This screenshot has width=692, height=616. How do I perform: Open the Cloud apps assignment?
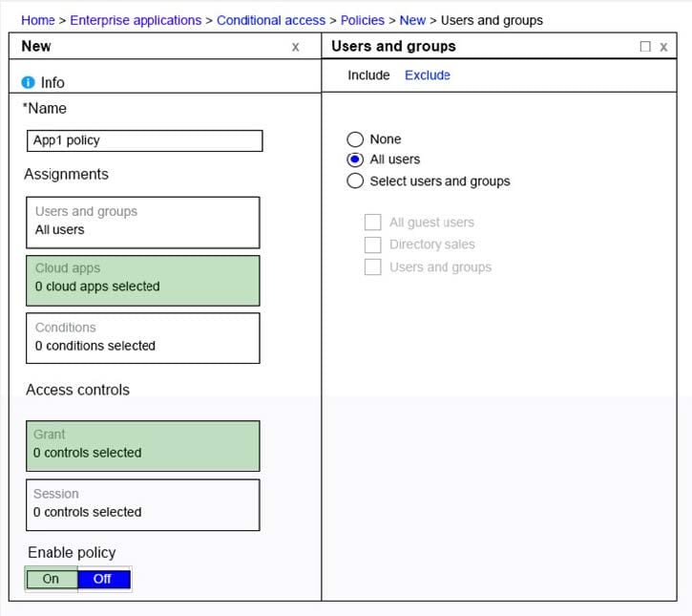coord(142,280)
